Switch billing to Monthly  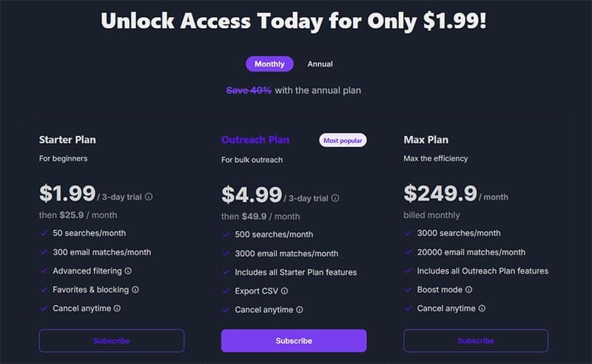point(269,64)
